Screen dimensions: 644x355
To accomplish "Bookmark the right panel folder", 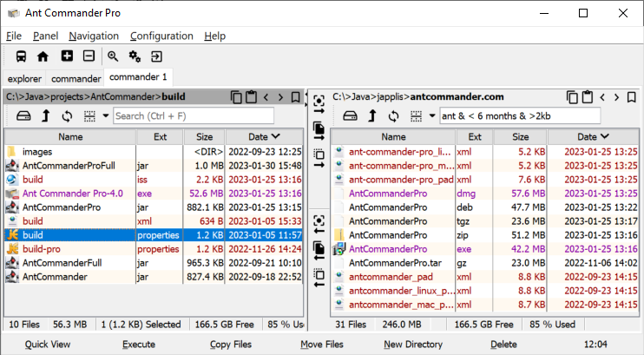I will (x=631, y=97).
